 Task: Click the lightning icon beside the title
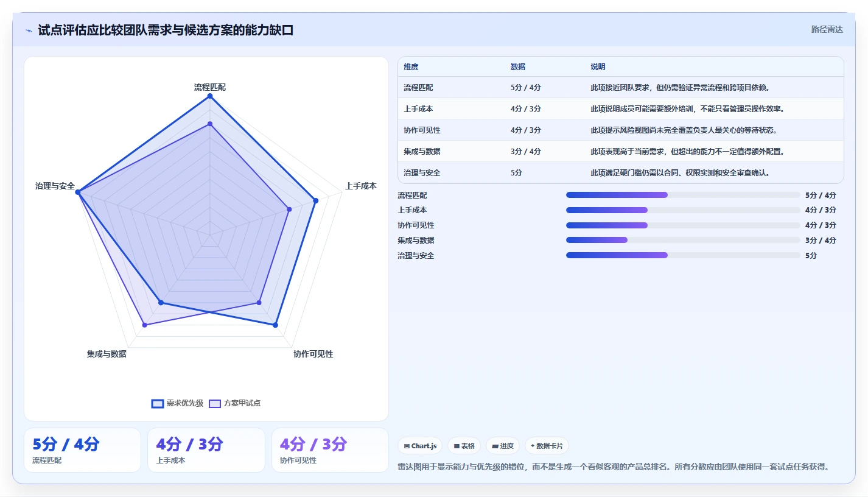29,30
